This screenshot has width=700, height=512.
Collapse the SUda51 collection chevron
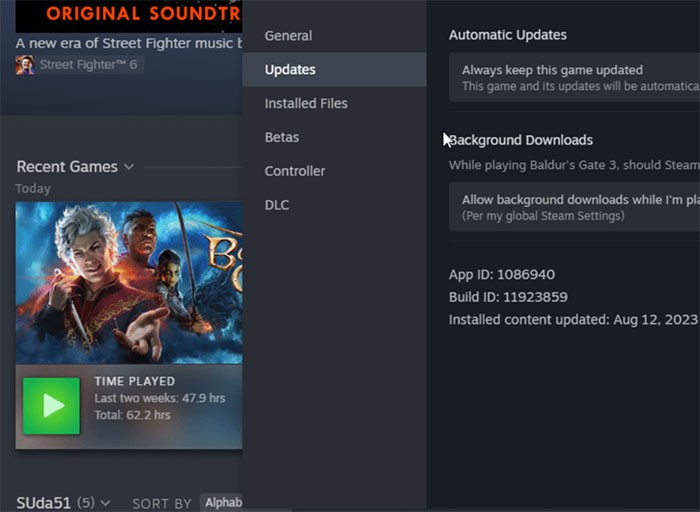point(105,503)
